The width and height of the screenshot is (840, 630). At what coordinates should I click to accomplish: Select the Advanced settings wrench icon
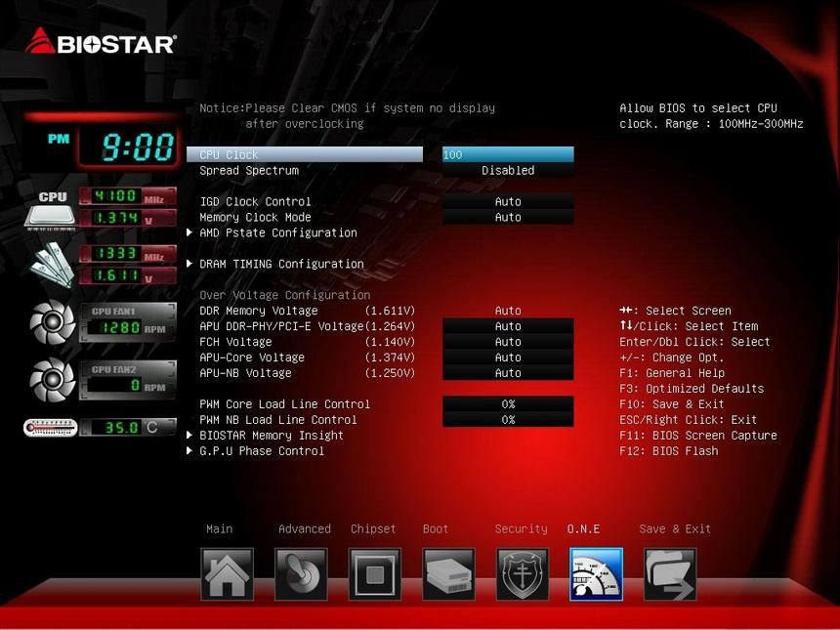pyautogui.click(x=301, y=574)
